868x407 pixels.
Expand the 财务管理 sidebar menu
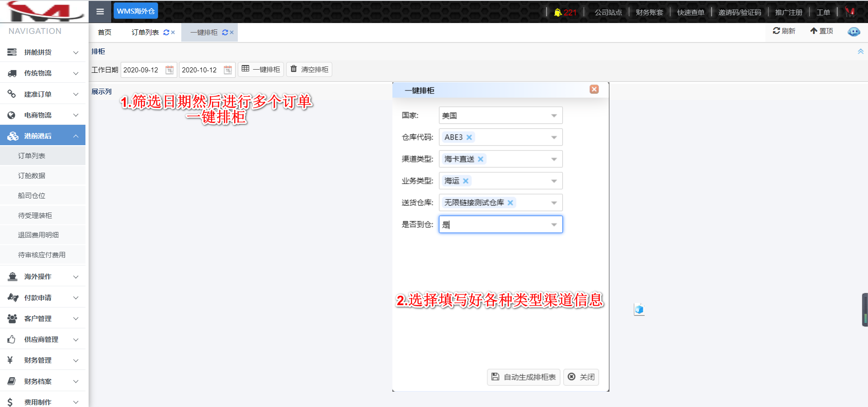tap(42, 360)
